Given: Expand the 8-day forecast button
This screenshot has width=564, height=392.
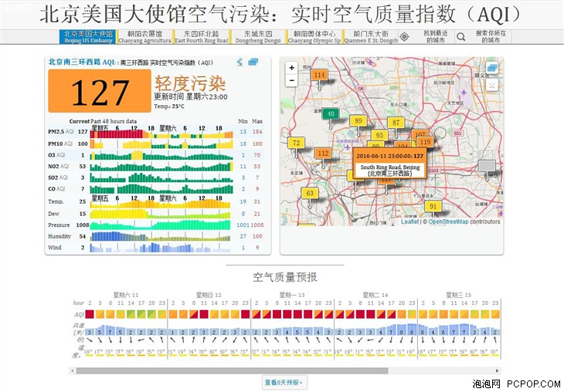Looking at the screenshot, I should [x=284, y=382].
